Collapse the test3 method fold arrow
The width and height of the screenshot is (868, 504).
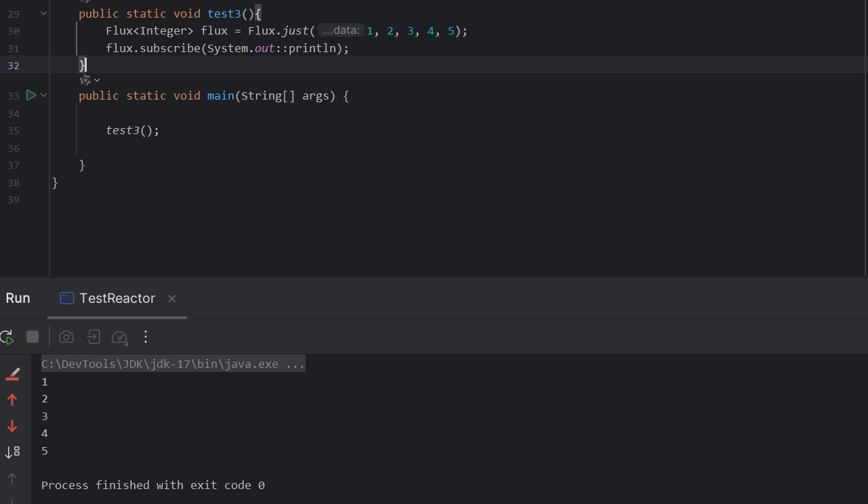tap(44, 13)
